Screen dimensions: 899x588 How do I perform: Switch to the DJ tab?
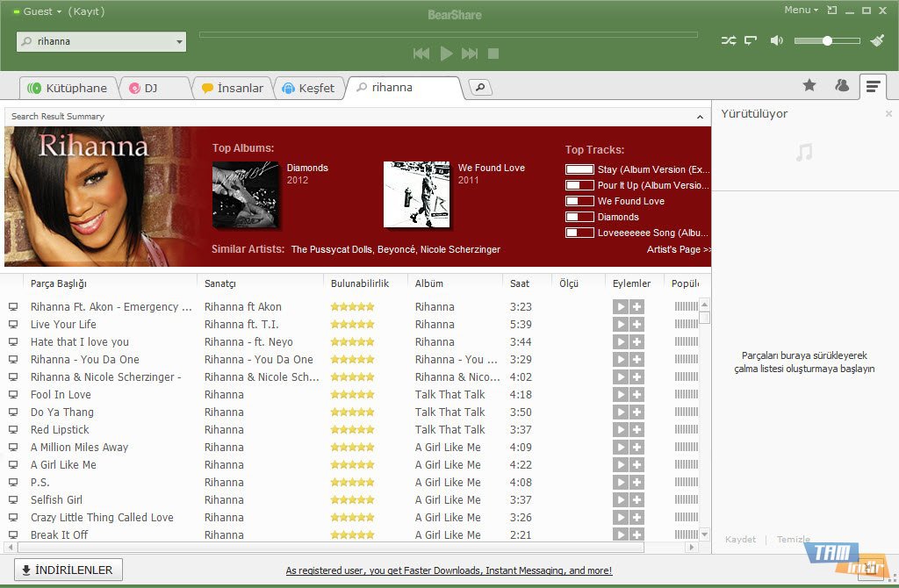point(152,89)
